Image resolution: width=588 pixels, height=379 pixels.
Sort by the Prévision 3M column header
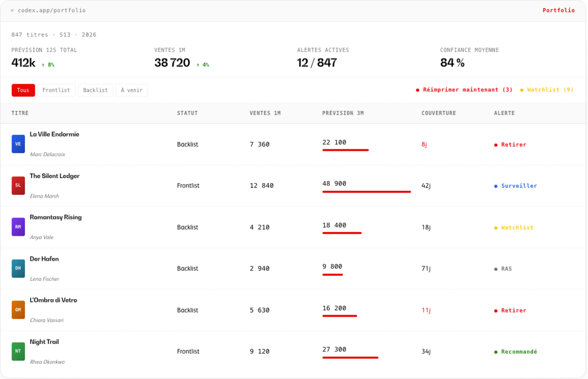343,113
